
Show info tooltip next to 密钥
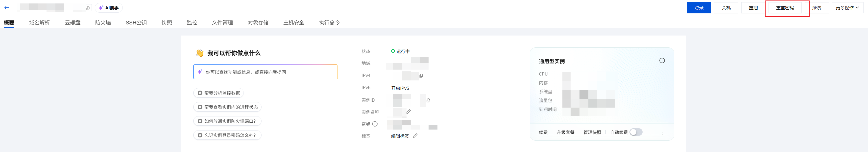tap(375, 124)
